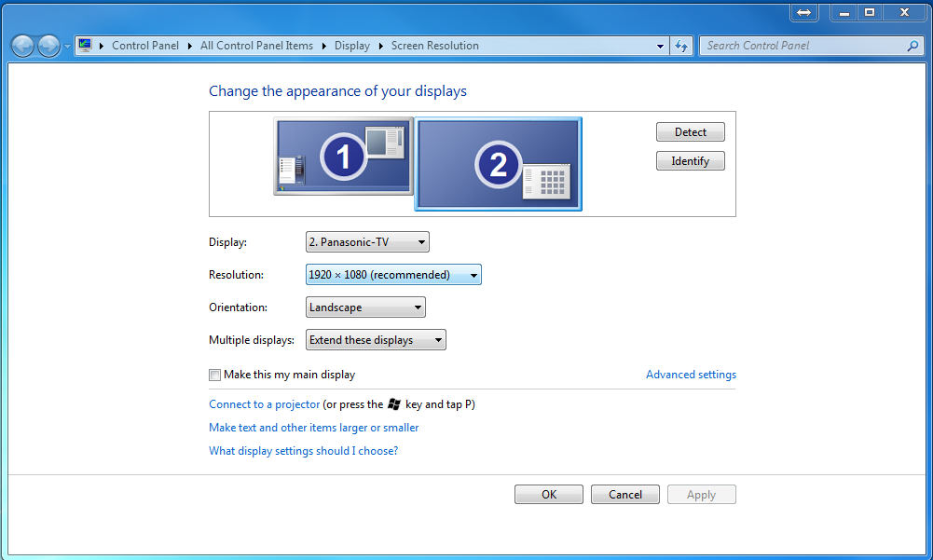Open the Orientation dropdown set to Landscape
This screenshot has width=933, height=560.
click(x=365, y=307)
